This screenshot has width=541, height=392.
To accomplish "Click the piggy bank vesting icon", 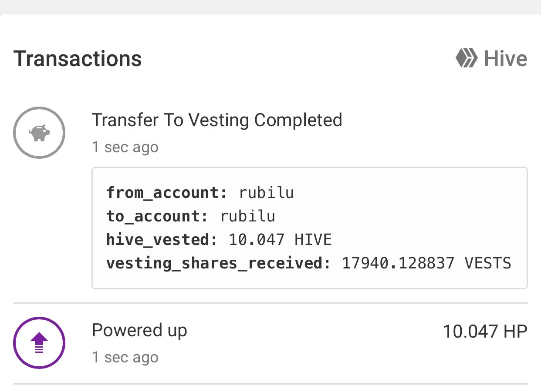I will [39, 133].
